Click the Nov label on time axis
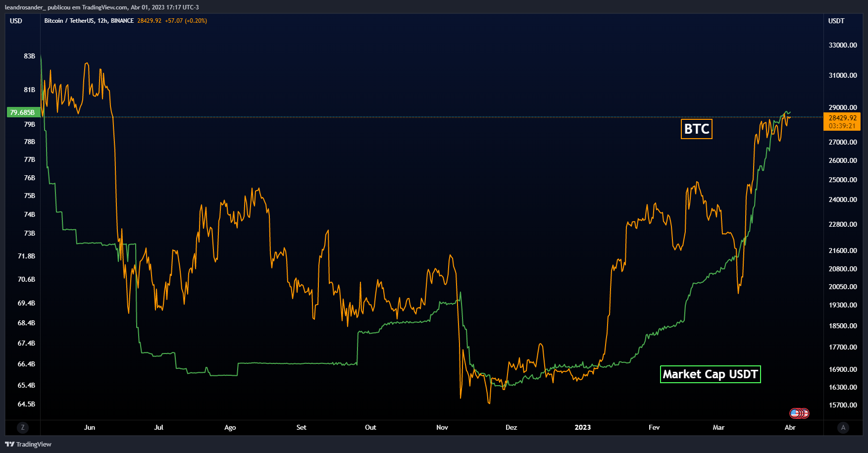Image resolution: width=868 pixels, height=453 pixels. 442,427
